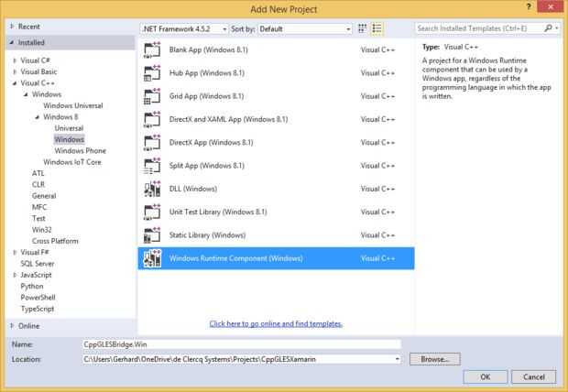Select 'DirectX and XAML App' template name

click(229, 120)
